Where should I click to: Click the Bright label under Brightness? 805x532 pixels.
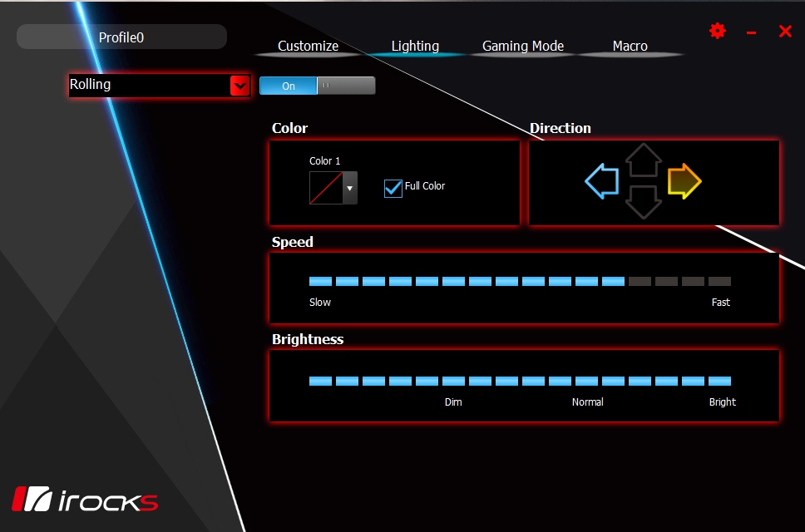(723, 401)
